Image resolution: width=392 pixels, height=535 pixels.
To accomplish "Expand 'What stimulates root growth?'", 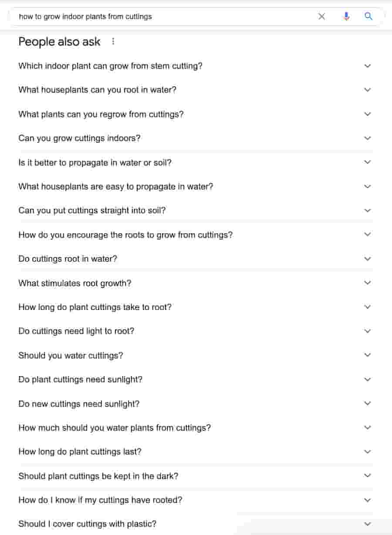I will point(367,282).
